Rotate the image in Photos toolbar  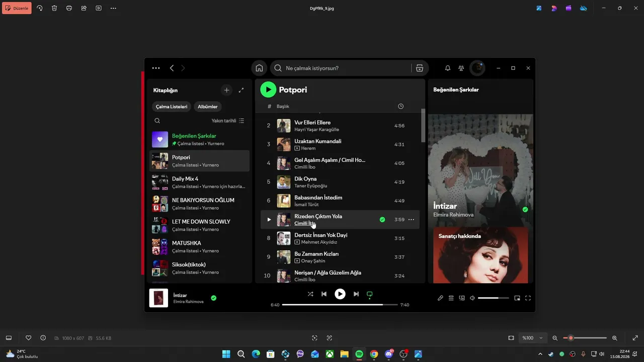click(40, 8)
